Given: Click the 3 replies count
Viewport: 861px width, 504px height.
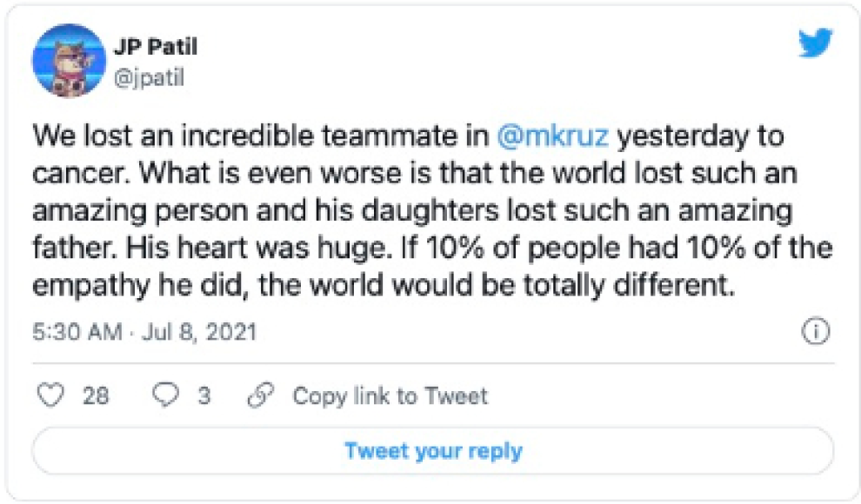Looking at the screenshot, I should [204, 396].
